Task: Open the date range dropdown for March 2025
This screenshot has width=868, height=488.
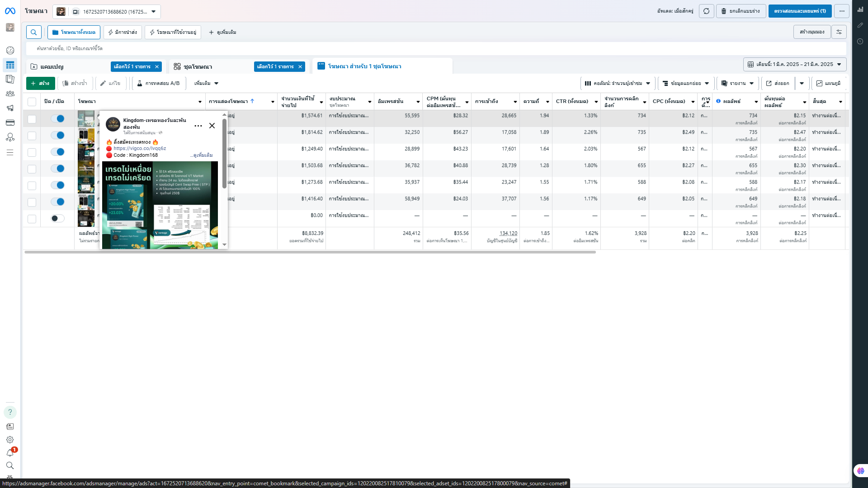Action: [794, 64]
